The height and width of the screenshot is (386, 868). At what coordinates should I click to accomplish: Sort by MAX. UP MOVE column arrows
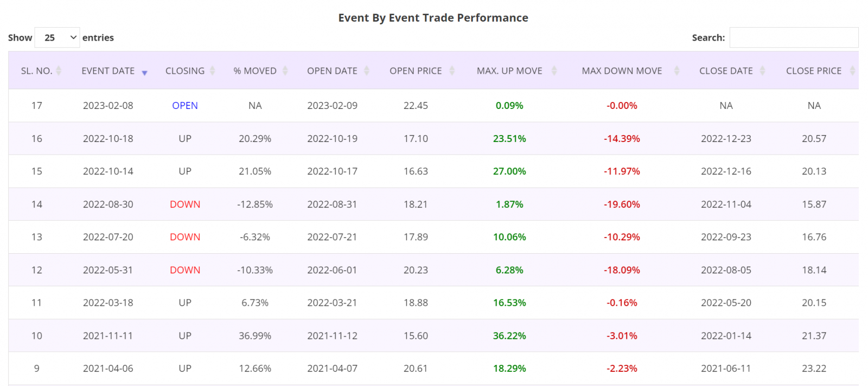554,70
